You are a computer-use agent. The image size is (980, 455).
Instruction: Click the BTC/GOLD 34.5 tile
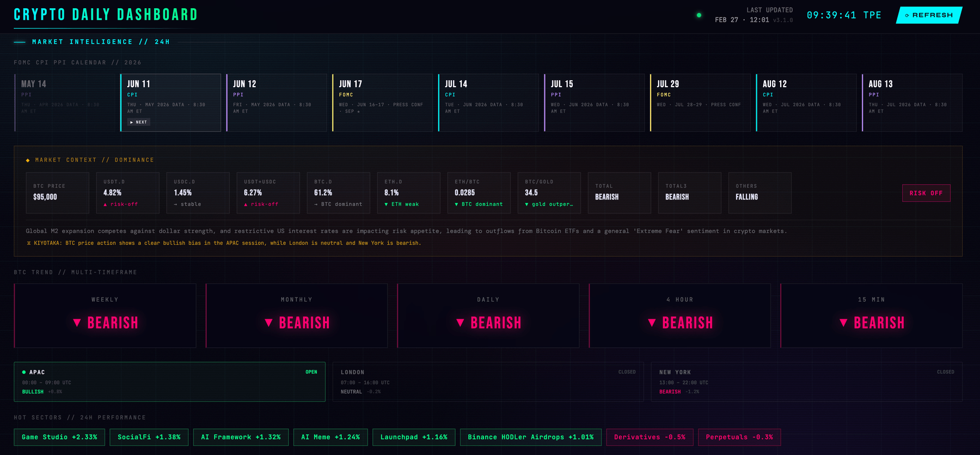coord(549,193)
